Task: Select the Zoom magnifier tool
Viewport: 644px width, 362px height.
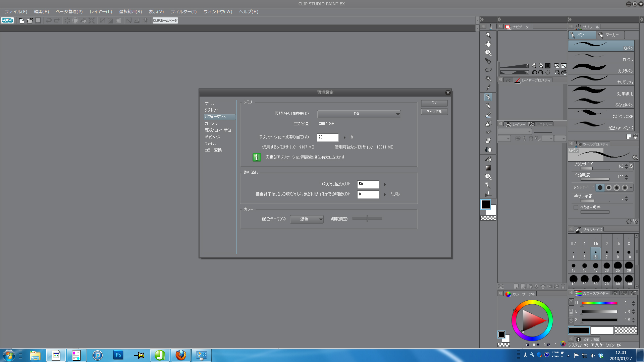Action: click(x=488, y=35)
